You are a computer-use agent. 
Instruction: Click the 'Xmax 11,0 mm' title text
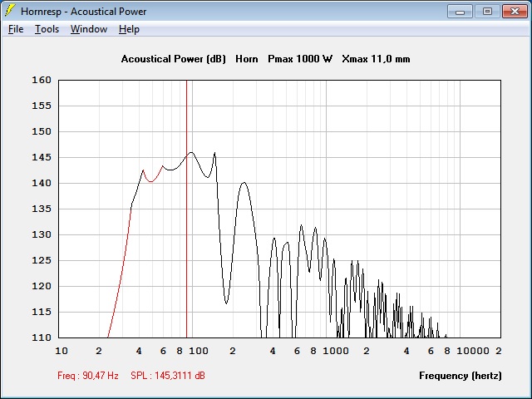376,59
